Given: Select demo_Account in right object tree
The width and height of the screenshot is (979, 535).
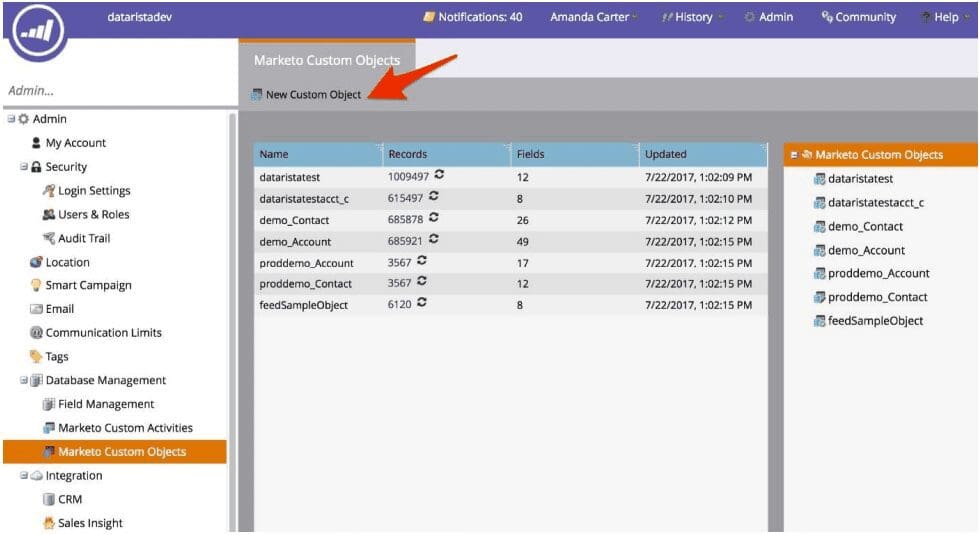Looking at the screenshot, I should [866, 250].
